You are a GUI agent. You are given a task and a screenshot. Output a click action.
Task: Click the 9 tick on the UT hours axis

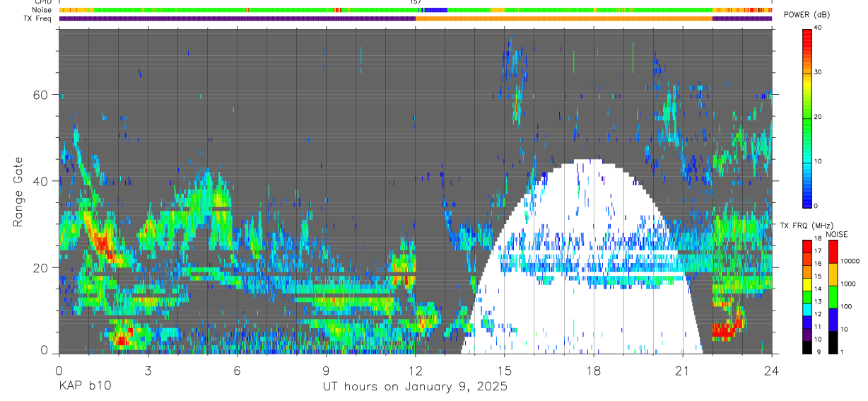click(x=326, y=370)
